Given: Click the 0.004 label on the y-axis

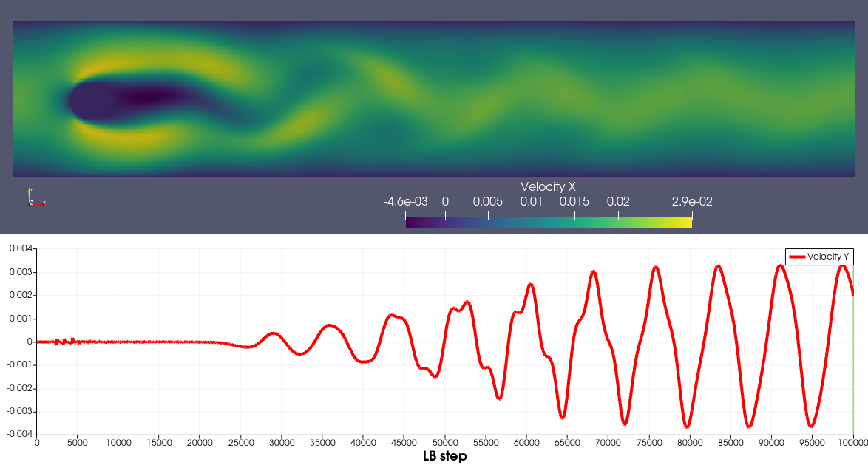Looking at the screenshot, I should (x=20, y=249).
